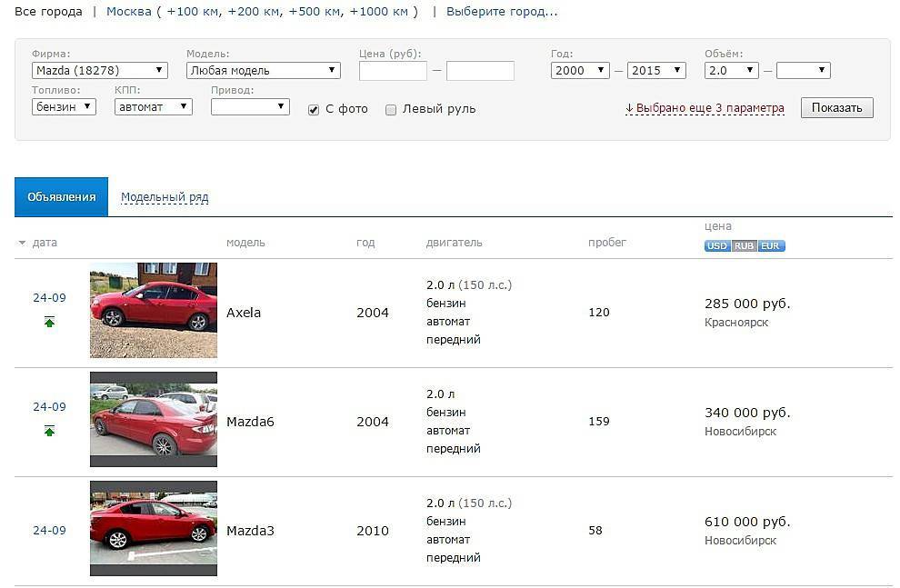Choose the 'Москва' city link
The height and width of the screenshot is (588, 900).
[129, 12]
